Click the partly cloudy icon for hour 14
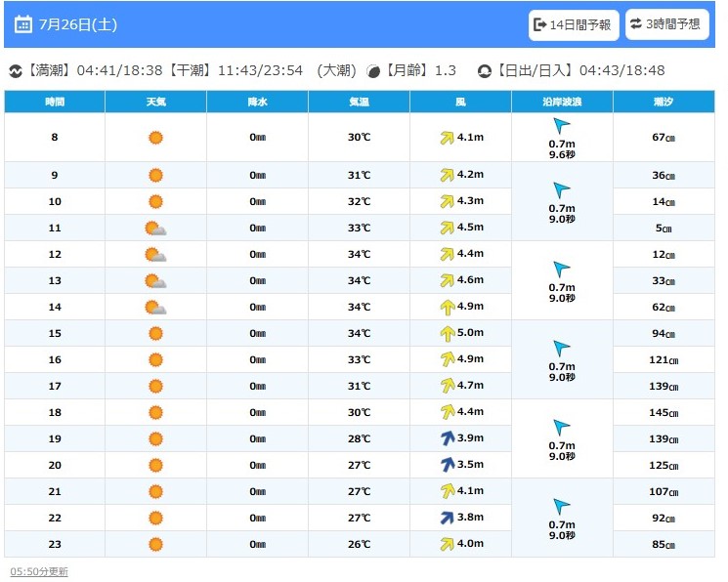This screenshot has width=728, height=582. click(155, 308)
